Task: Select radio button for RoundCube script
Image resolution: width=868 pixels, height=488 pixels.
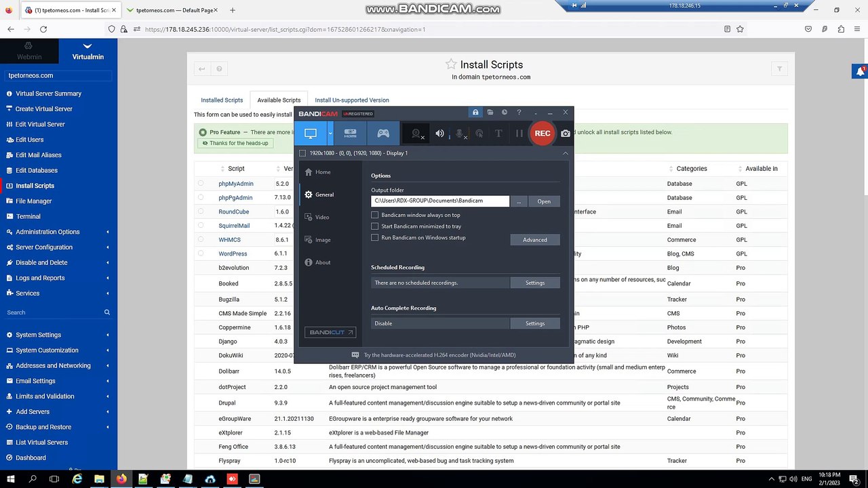Action: pyautogui.click(x=201, y=211)
